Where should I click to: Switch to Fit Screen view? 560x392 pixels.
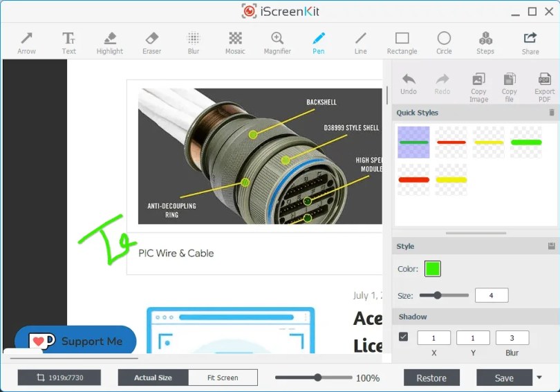click(223, 377)
